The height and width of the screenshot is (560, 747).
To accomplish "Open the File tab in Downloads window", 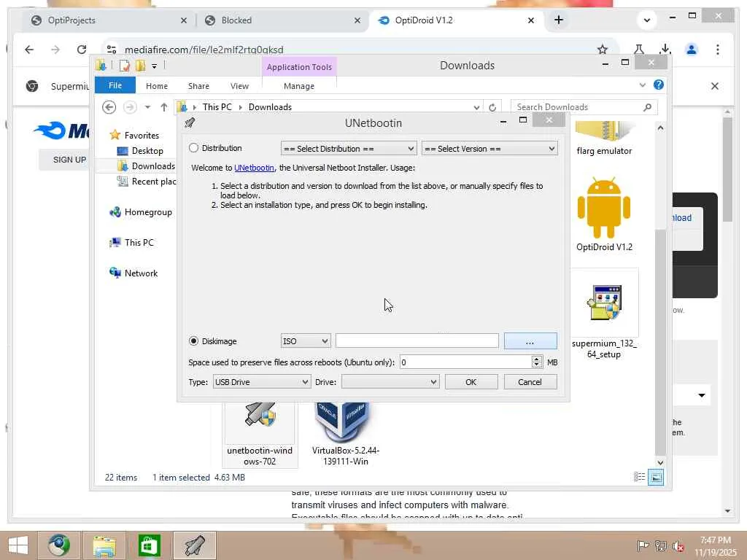I will coord(115,85).
